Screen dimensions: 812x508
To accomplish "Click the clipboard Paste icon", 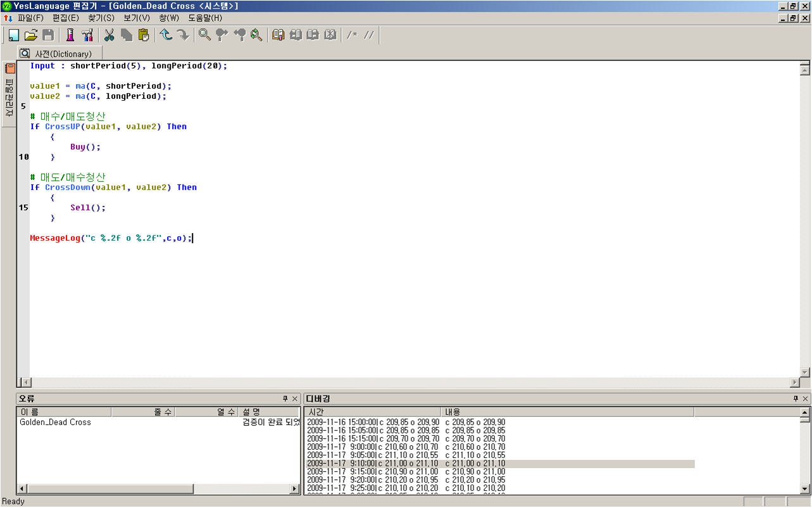I will coord(144,35).
